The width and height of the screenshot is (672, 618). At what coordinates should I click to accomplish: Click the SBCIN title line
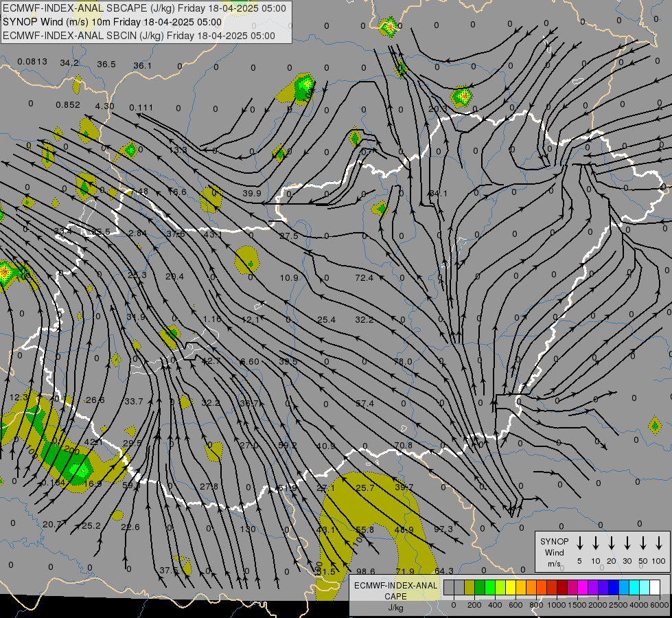click(139, 36)
